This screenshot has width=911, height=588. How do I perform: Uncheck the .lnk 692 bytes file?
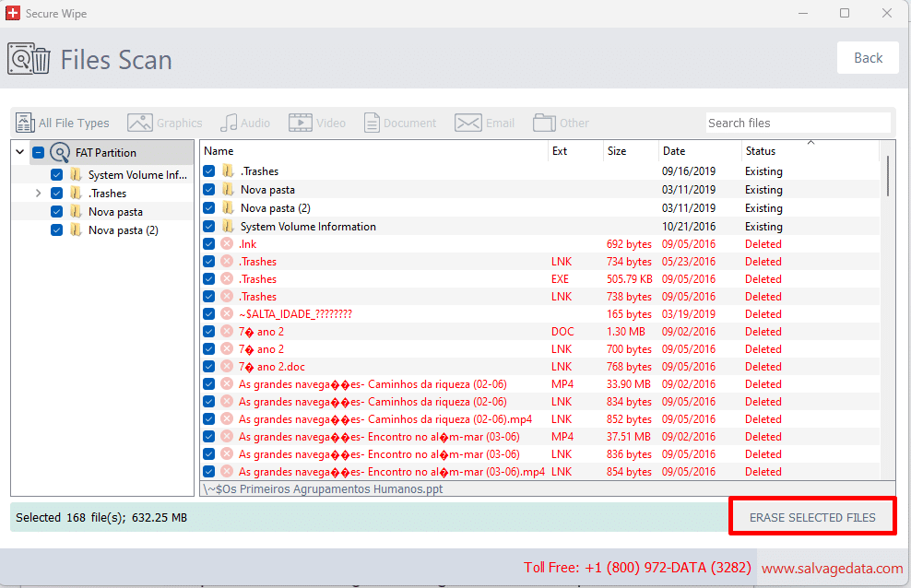(209, 244)
